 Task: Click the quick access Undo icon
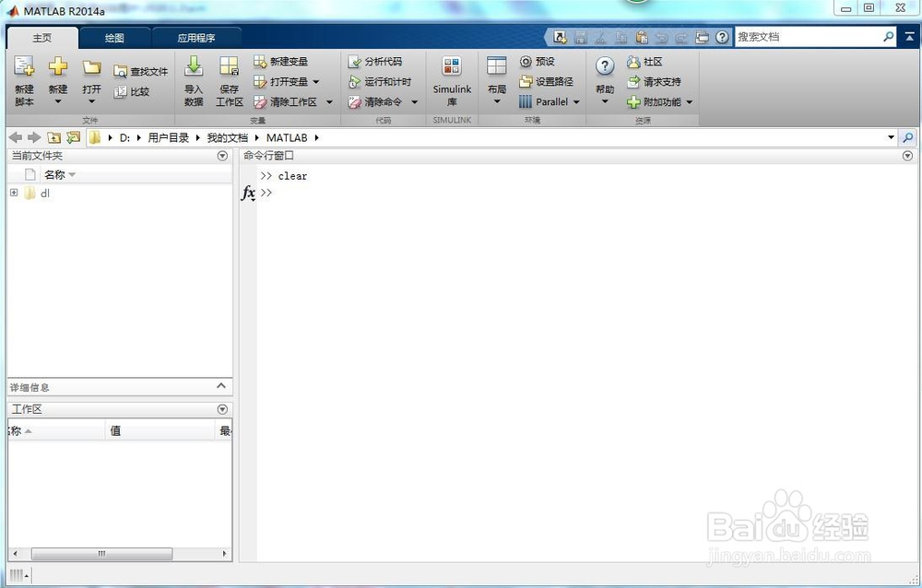(x=661, y=37)
